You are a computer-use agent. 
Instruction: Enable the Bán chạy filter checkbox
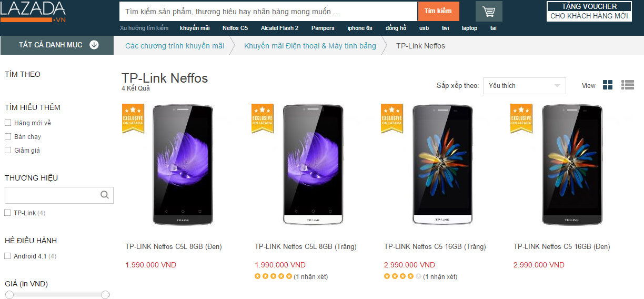tap(8, 136)
